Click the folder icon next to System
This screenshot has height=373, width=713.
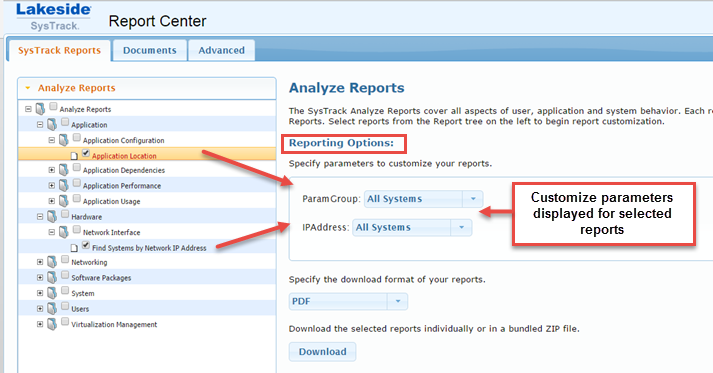pos(52,293)
